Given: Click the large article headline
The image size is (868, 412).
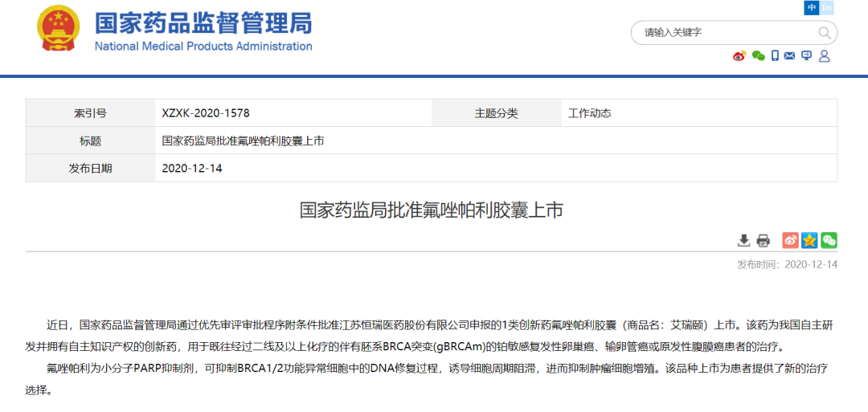Looking at the screenshot, I should (432, 210).
